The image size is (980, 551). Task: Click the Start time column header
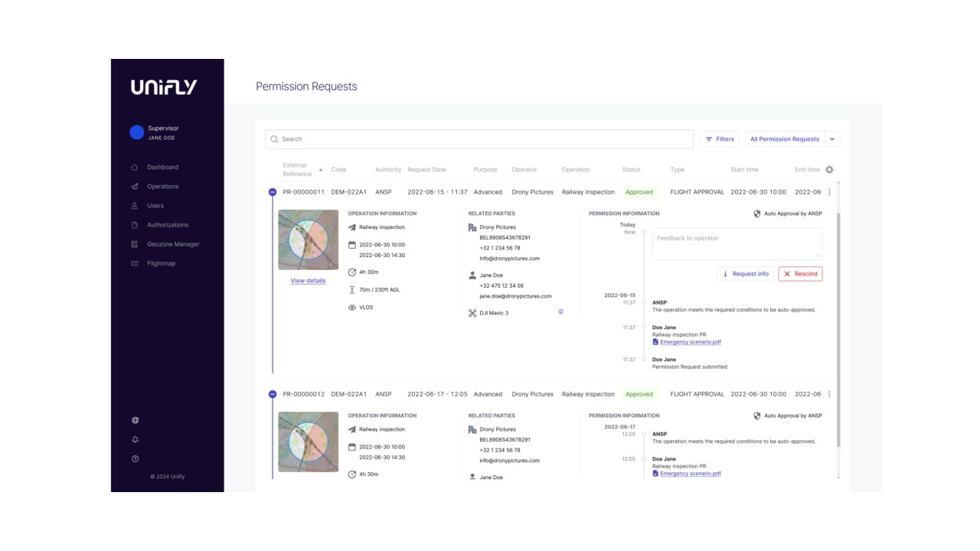click(744, 170)
